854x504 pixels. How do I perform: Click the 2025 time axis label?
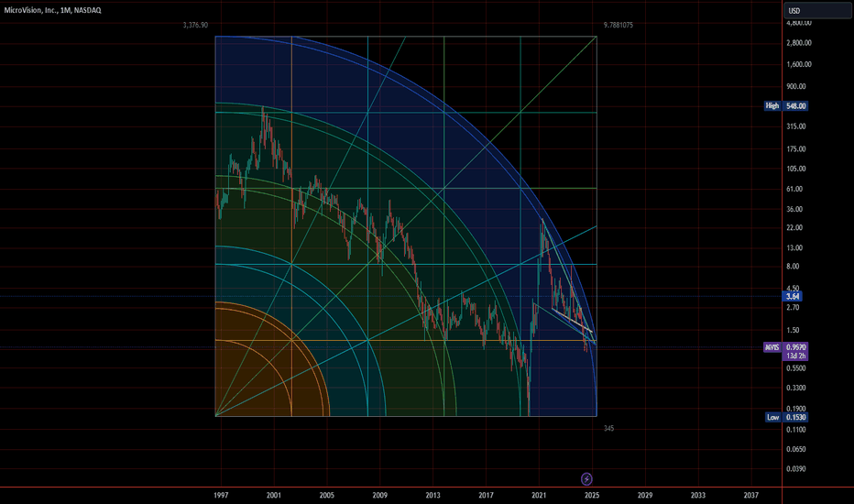592,495
